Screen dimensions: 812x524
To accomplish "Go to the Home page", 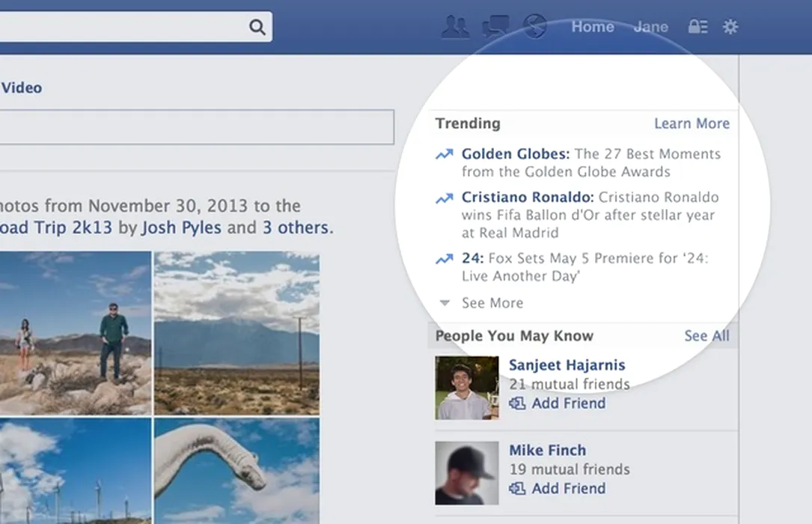I will point(593,27).
